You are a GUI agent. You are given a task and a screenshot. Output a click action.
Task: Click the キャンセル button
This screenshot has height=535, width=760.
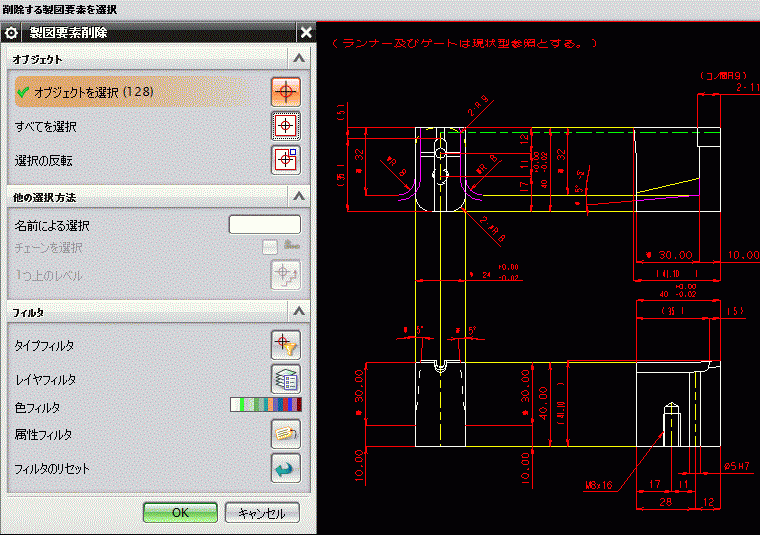tap(262, 513)
